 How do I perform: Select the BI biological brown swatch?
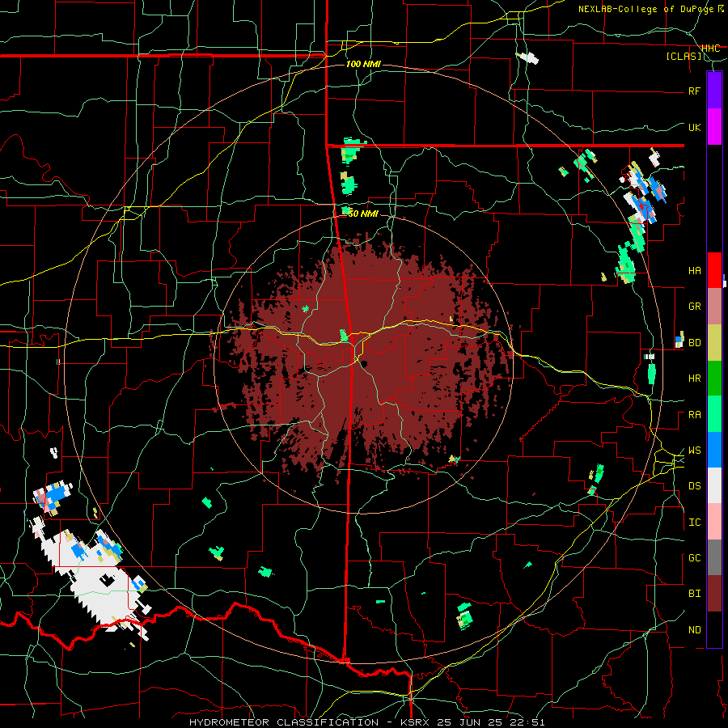714,594
